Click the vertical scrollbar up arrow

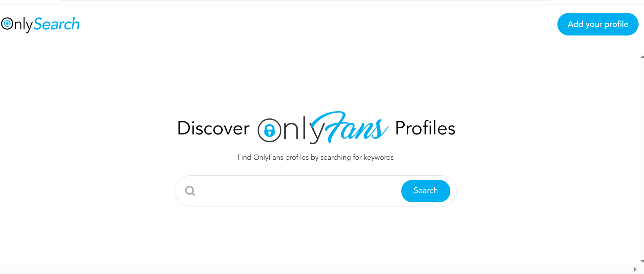pyautogui.click(x=642, y=57)
